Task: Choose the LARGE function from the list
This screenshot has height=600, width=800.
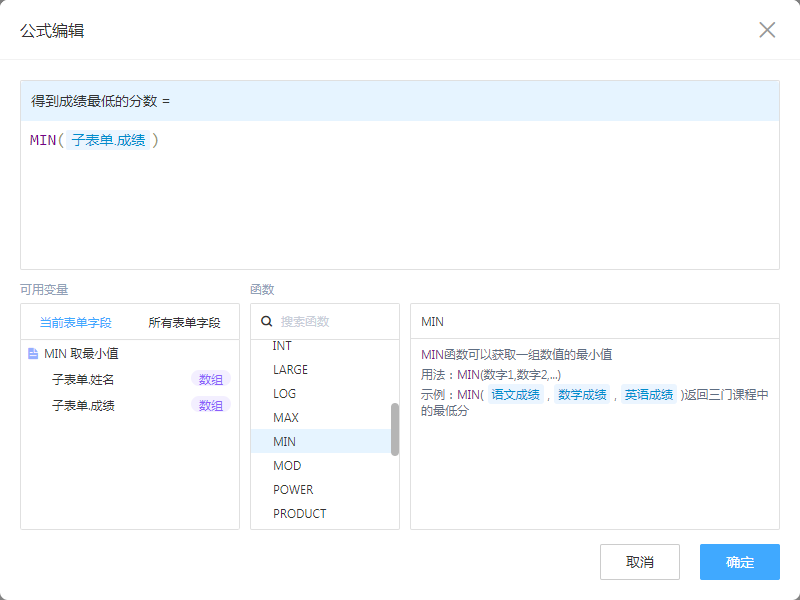Action: 290,370
